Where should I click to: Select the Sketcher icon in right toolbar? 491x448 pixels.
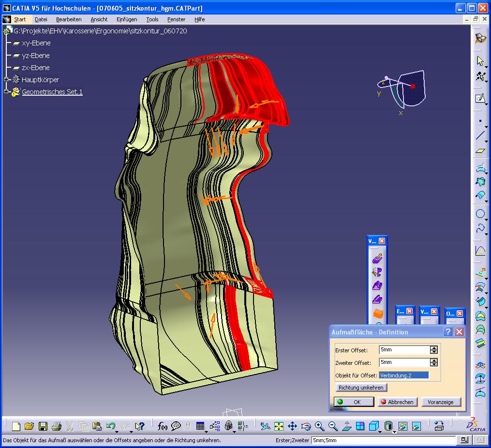pyautogui.click(x=480, y=99)
